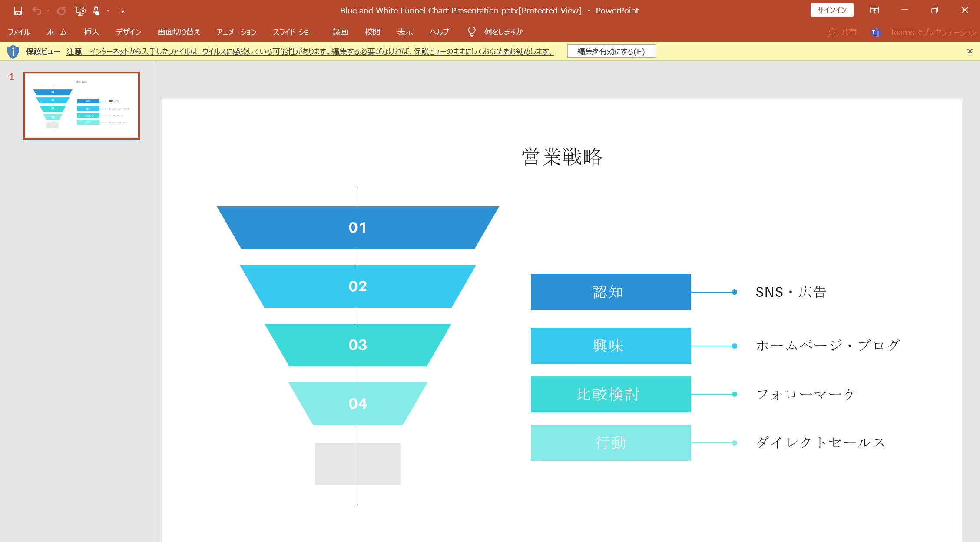Dismiss the Protected View message bar
The image size is (980, 542).
(970, 51)
